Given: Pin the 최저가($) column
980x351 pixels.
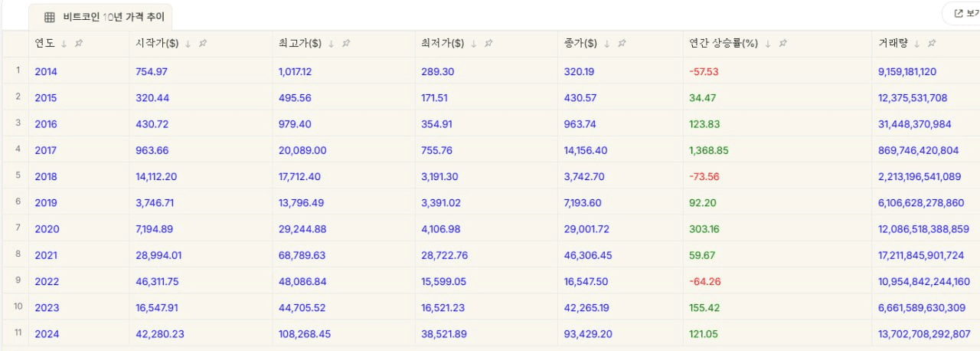Looking at the screenshot, I should [488, 44].
